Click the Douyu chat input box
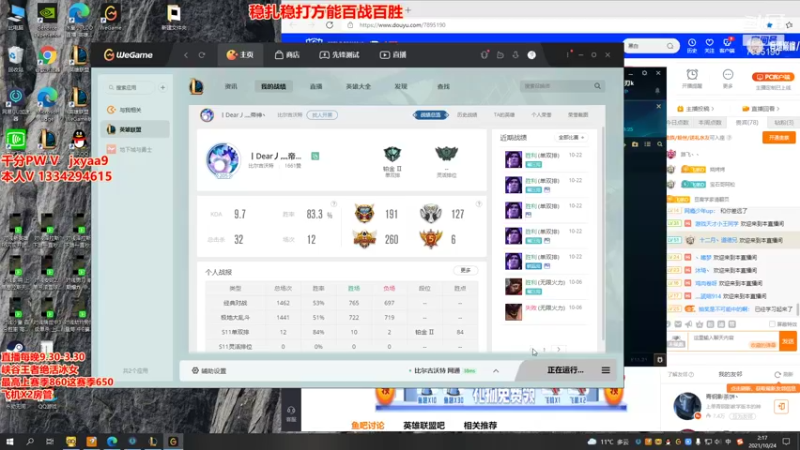The width and height of the screenshot is (800, 450). click(x=734, y=341)
